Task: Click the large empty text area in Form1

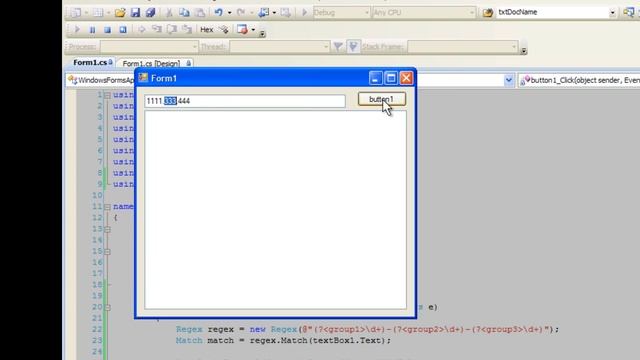Action: point(276,210)
